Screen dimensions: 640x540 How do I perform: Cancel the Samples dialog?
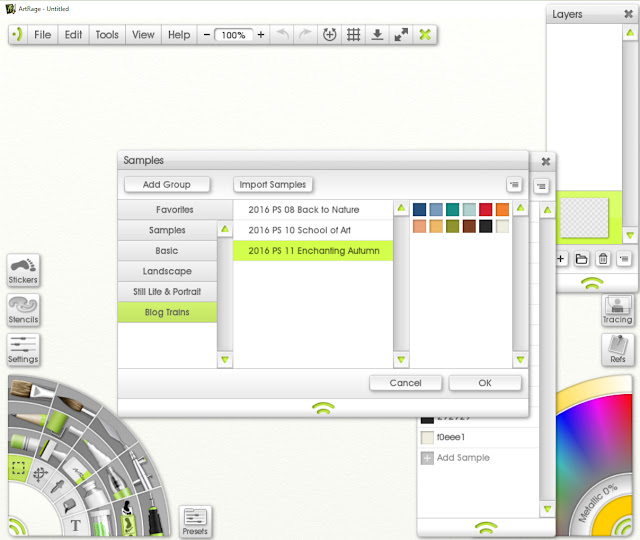tap(405, 383)
